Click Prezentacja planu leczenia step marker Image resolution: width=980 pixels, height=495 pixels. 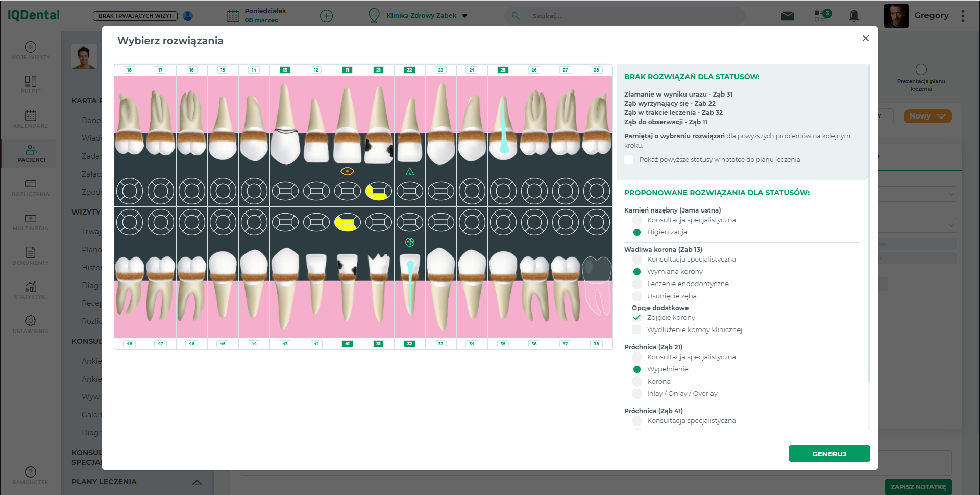point(921,69)
